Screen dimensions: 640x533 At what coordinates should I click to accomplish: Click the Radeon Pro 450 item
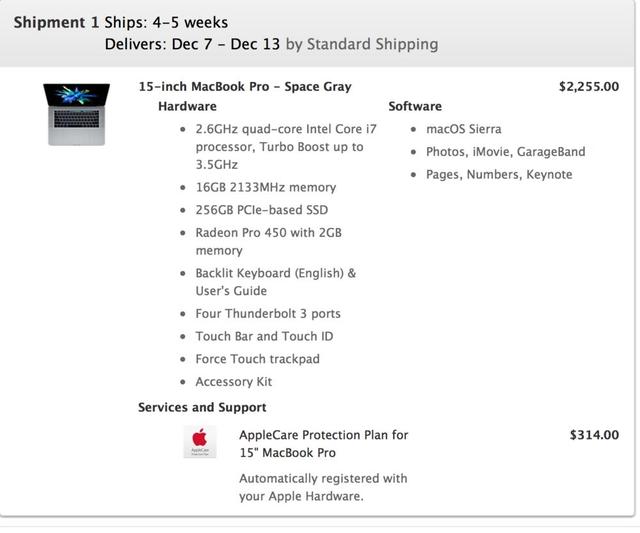(x=269, y=241)
